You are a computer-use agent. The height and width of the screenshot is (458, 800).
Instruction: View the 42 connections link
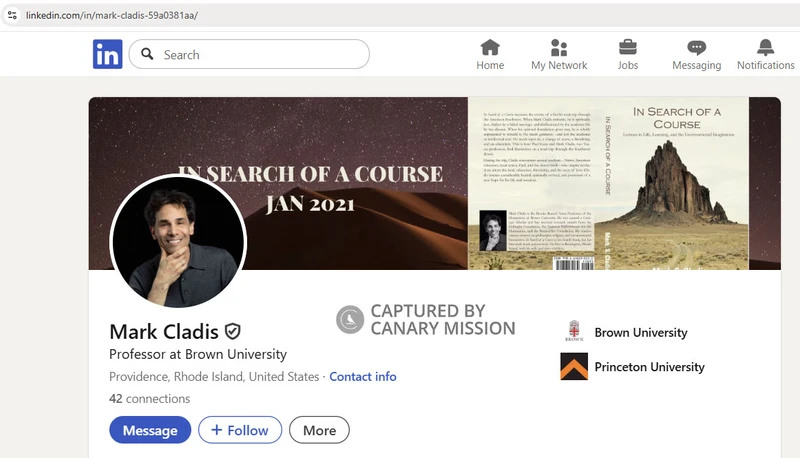click(149, 398)
